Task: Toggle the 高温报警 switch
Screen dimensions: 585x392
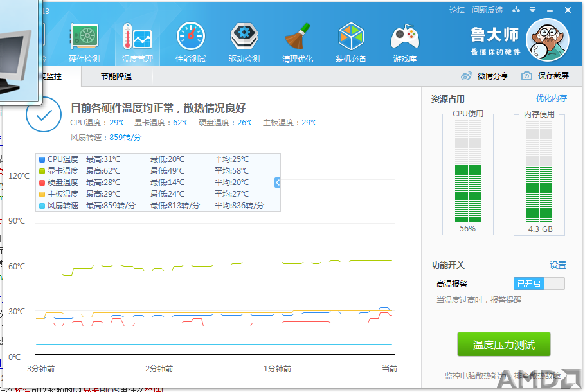Action: [x=539, y=283]
